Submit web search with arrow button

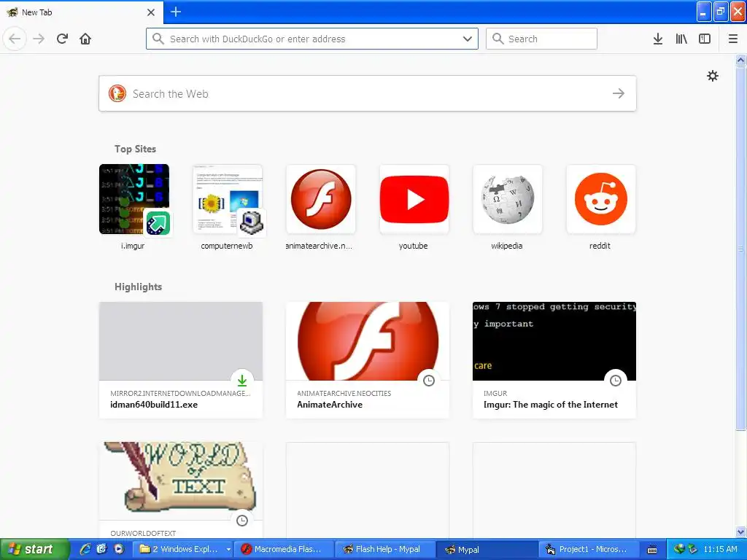point(619,93)
